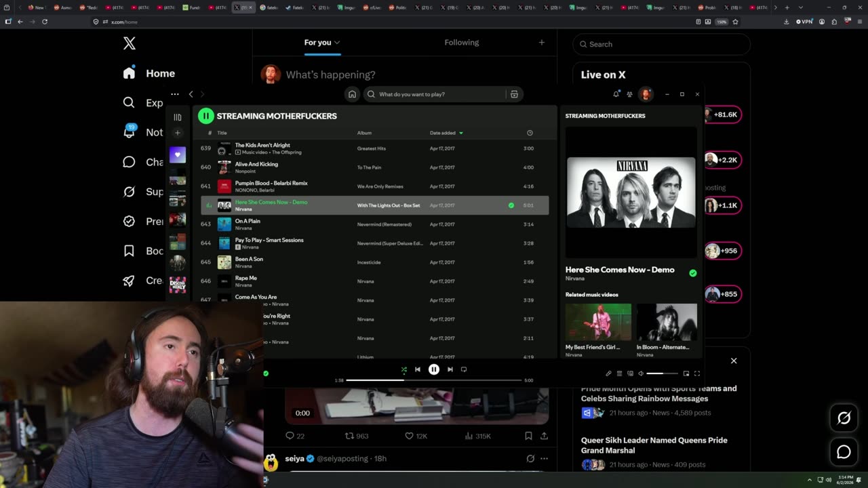
Task: Open Spotify profile avatar menu
Action: click(x=646, y=94)
